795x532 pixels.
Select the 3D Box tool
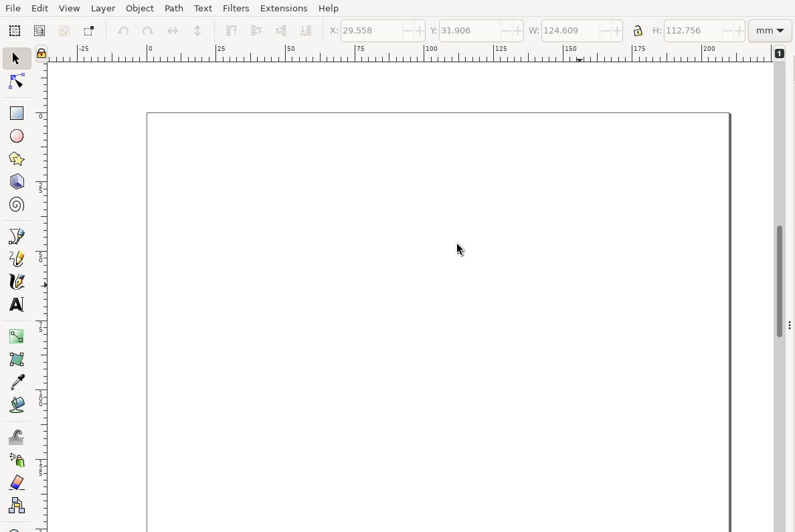click(x=16, y=181)
